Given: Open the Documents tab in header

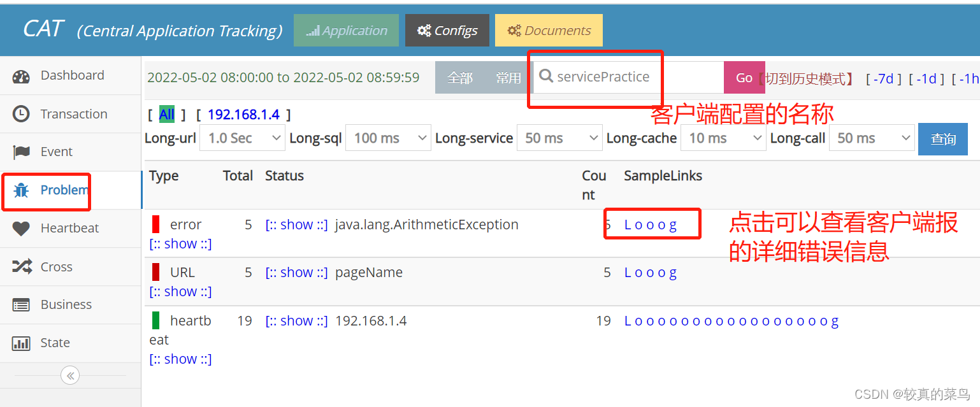Looking at the screenshot, I should tap(549, 30).
